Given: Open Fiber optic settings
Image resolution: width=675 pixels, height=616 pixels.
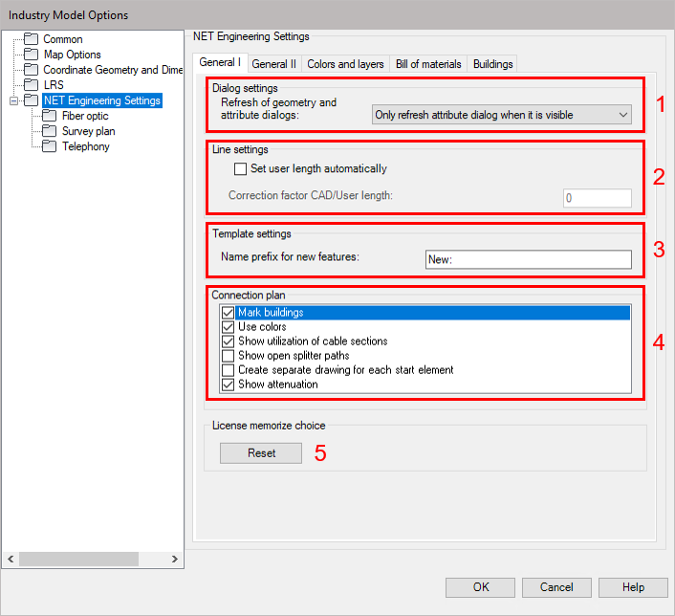Looking at the screenshot, I should [x=85, y=116].
